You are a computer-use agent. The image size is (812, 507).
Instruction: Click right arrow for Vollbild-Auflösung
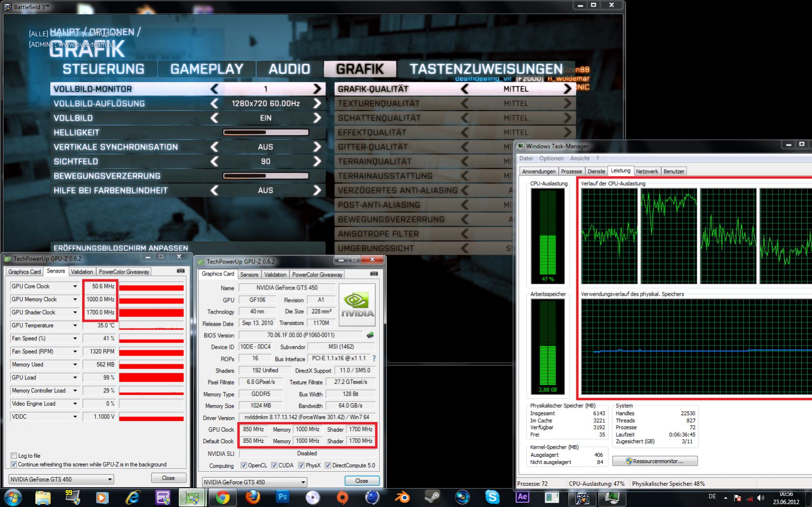click(317, 103)
